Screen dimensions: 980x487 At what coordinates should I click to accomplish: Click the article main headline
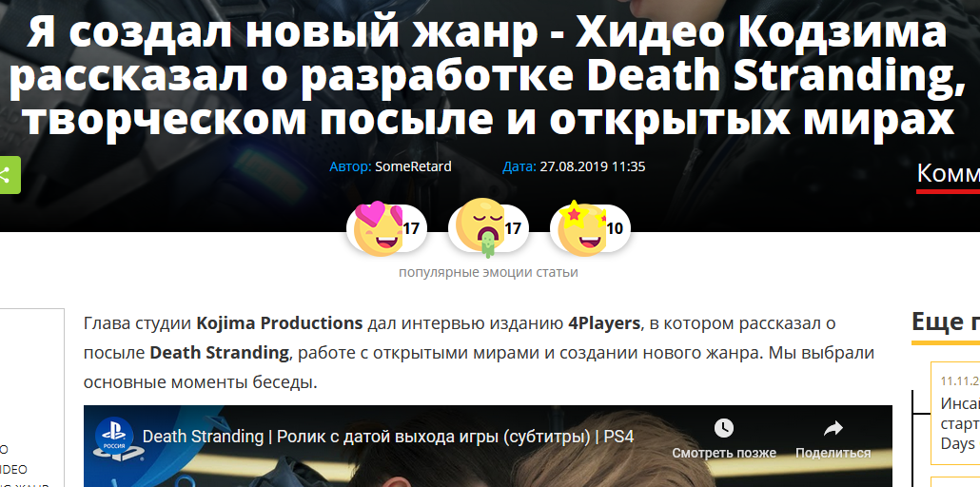pos(487,76)
